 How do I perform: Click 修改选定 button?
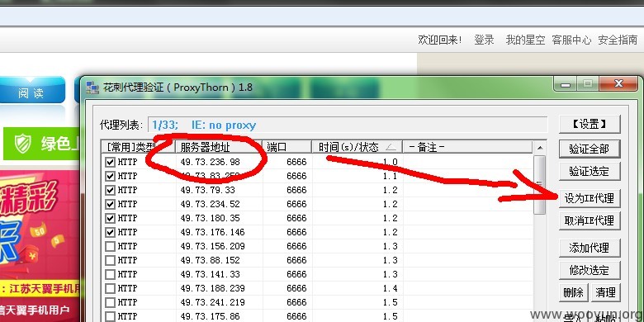[590, 270]
